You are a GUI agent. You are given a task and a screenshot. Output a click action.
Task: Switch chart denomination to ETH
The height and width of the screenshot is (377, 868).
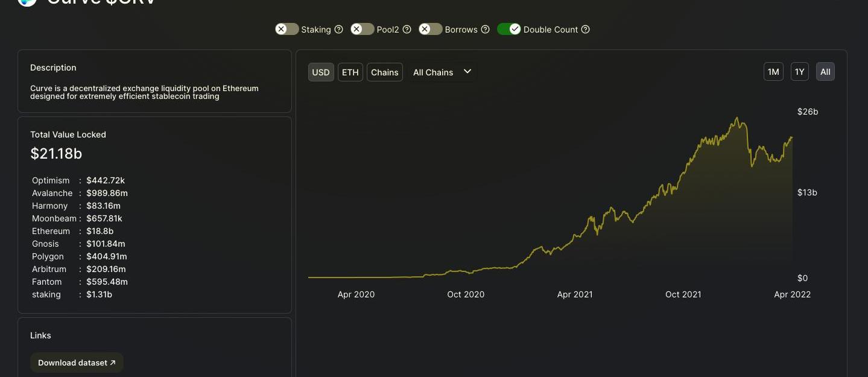pyautogui.click(x=350, y=72)
